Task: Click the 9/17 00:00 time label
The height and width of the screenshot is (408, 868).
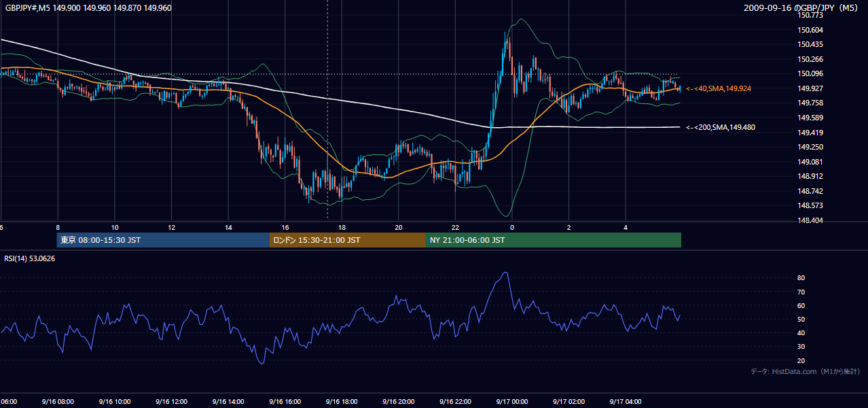Action: point(511,401)
